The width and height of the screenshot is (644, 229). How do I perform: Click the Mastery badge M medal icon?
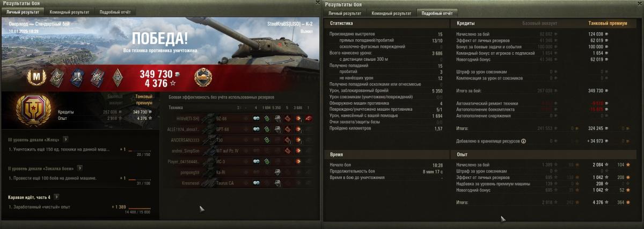[x=36, y=78]
